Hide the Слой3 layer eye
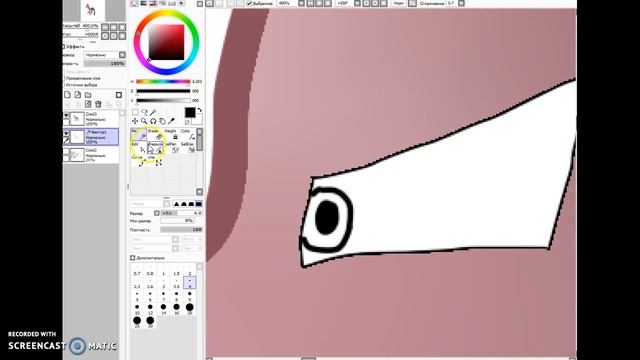640x360 pixels. 66,116
